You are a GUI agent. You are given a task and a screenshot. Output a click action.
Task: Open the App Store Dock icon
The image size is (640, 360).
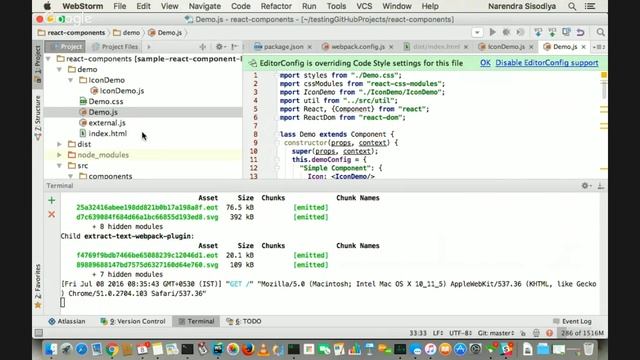click(x=460, y=349)
